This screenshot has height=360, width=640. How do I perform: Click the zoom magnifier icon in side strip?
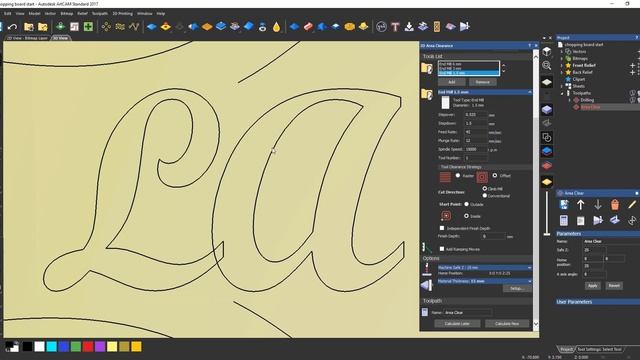point(547,65)
